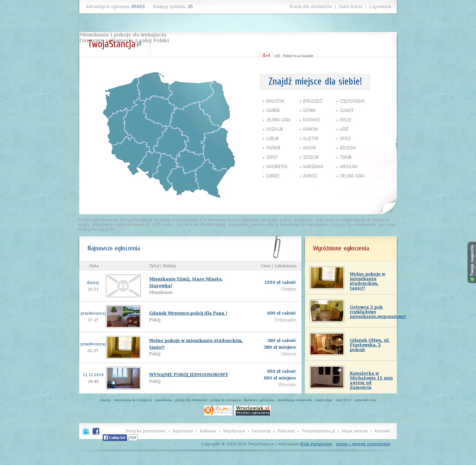The image size is (476, 465).
Task: Click the ebum.pl partner banner
Action: click(x=218, y=411)
